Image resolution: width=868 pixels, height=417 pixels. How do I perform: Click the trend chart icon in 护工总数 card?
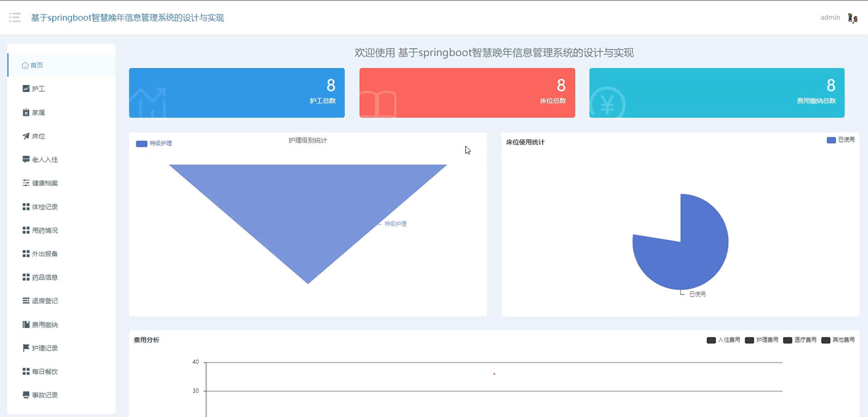click(x=148, y=102)
